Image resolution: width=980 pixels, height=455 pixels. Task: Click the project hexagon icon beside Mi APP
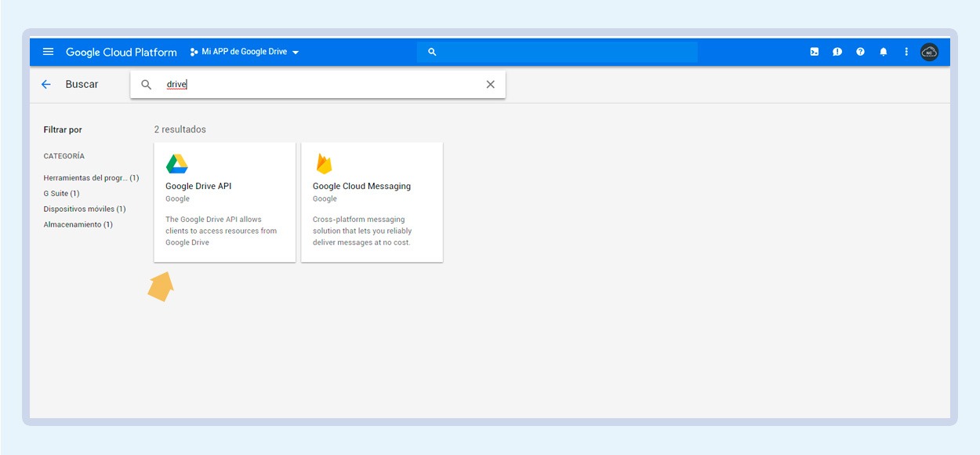(194, 53)
